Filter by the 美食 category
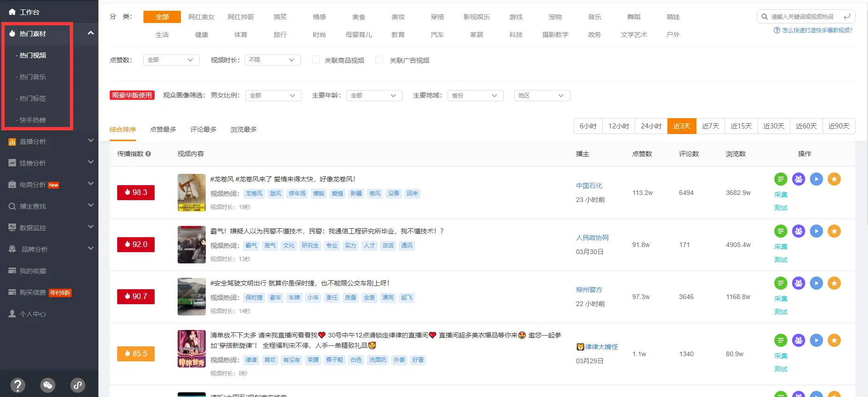 point(359,17)
